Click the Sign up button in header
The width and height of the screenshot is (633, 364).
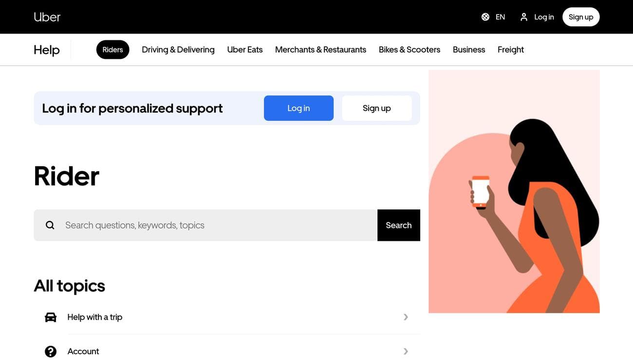point(581,17)
